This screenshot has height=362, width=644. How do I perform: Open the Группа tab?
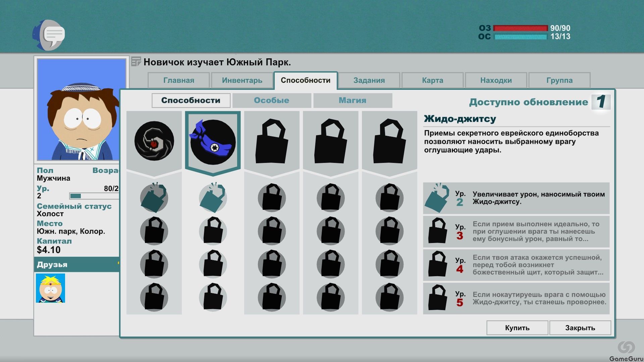tap(559, 80)
